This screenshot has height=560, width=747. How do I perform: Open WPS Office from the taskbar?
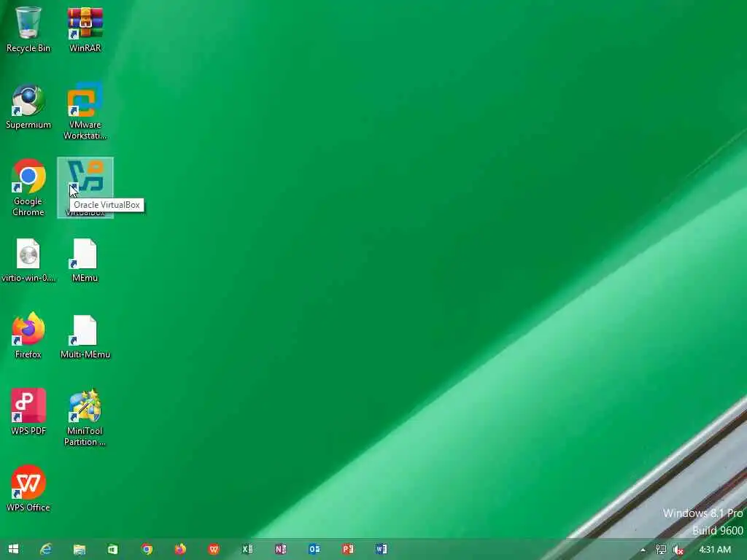(214, 550)
